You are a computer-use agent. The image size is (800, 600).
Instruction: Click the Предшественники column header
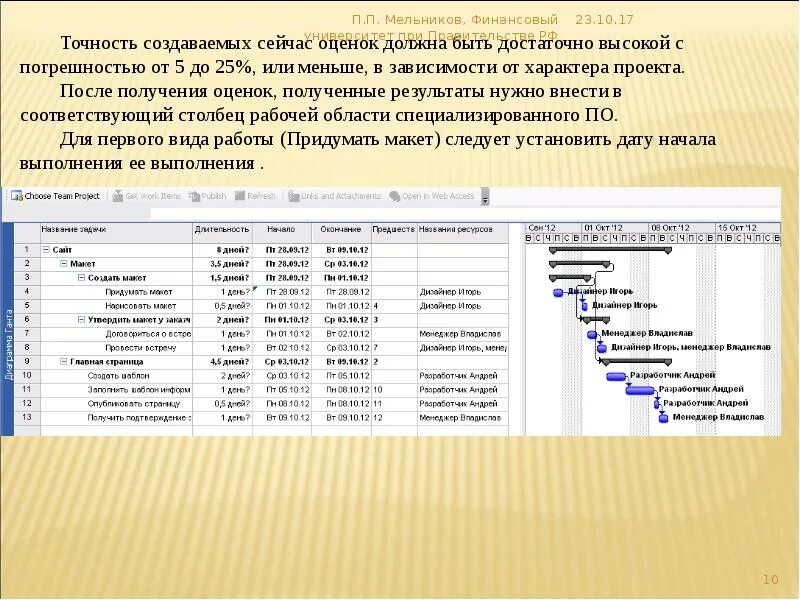coord(394,233)
